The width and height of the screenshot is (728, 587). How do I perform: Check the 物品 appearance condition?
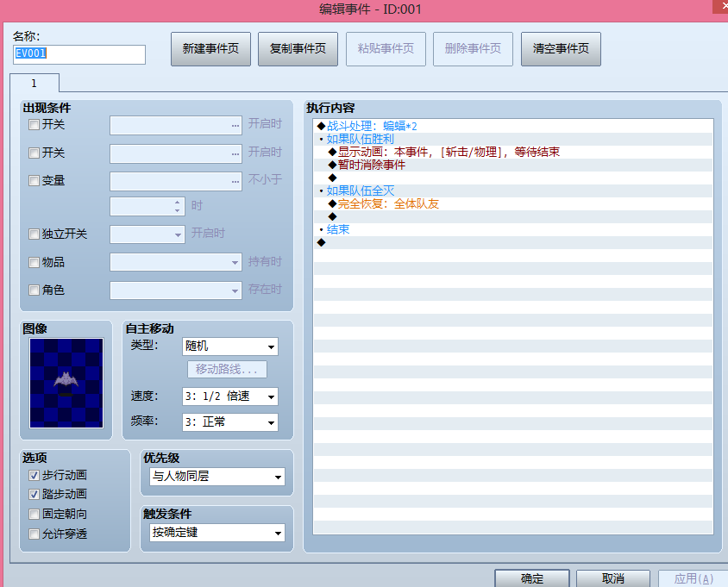coord(34,262)
